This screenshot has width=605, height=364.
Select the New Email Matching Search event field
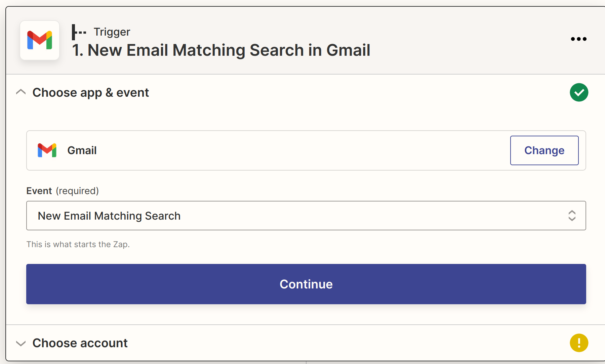click(306, 216)
